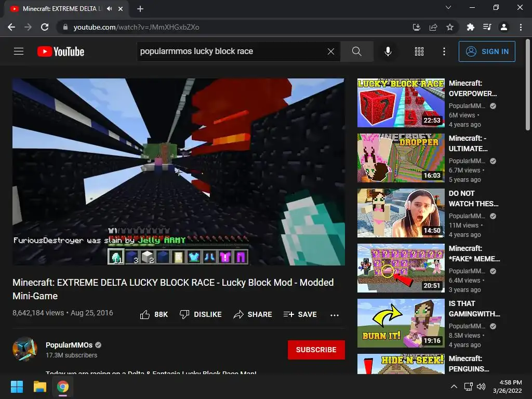Open more actions ellipsis below video
This screenshot has height=399, width=532.
tap(335, 315)
